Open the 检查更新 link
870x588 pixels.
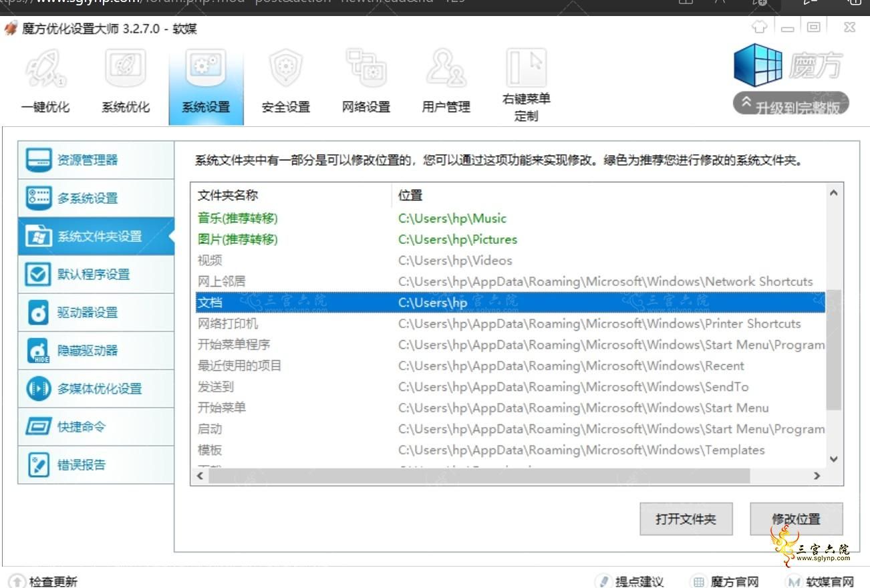click(x=53, y=581)
